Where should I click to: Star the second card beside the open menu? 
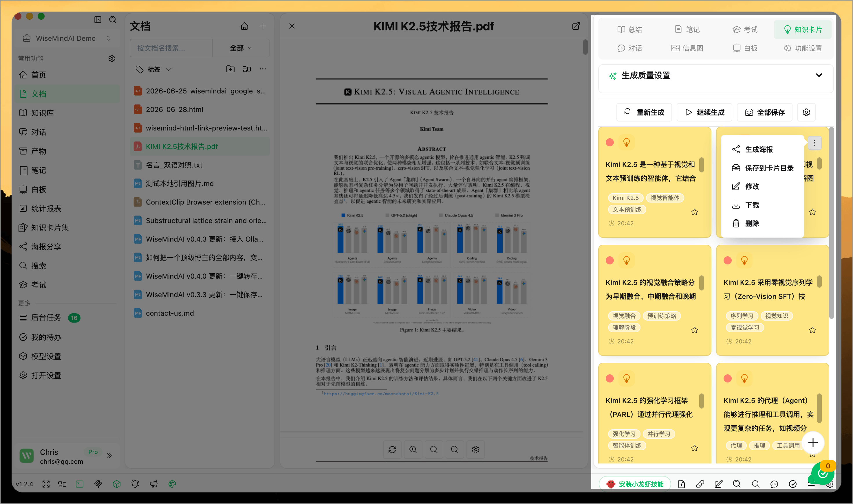812,212
